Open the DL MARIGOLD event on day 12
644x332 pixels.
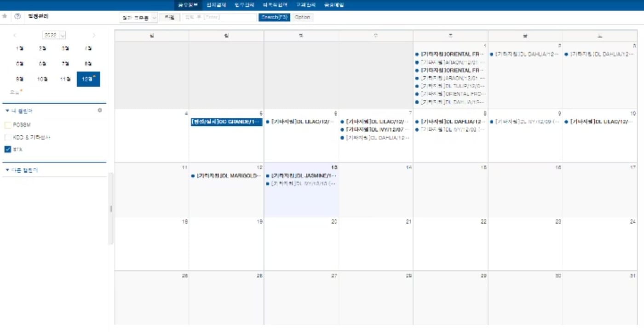click(226, 176)
